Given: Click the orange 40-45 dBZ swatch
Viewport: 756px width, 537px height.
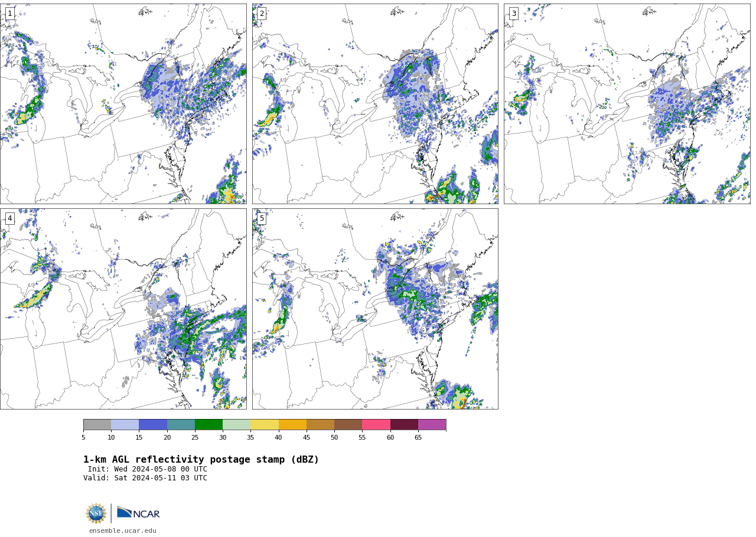Looking at the screenshot, I should 292,425.
